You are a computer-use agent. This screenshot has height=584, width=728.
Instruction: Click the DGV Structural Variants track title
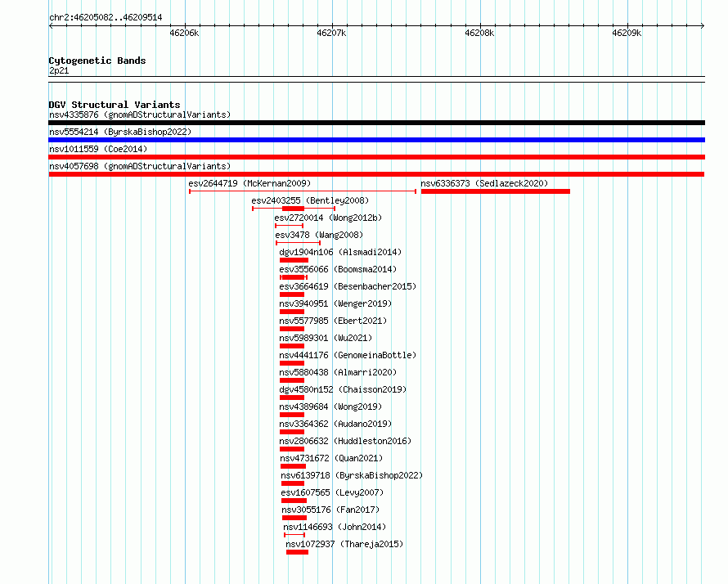(115, 105)
